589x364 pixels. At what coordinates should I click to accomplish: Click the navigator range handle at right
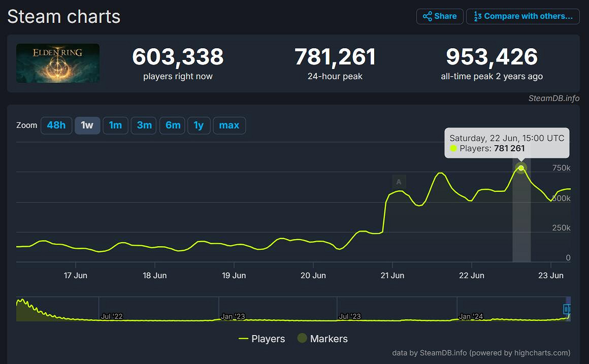pyautogui.click(x=567, y=309)
